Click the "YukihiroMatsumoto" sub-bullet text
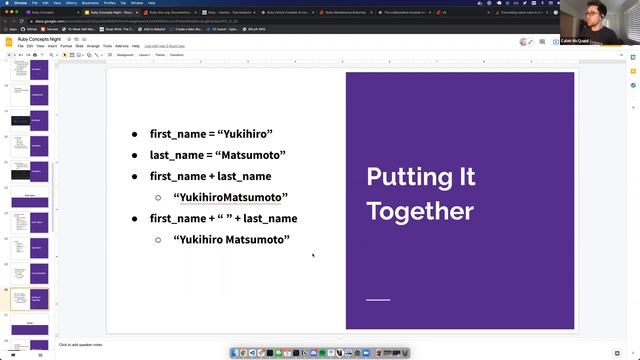This screenshot has width=640, height=360. tap(231, 198)
